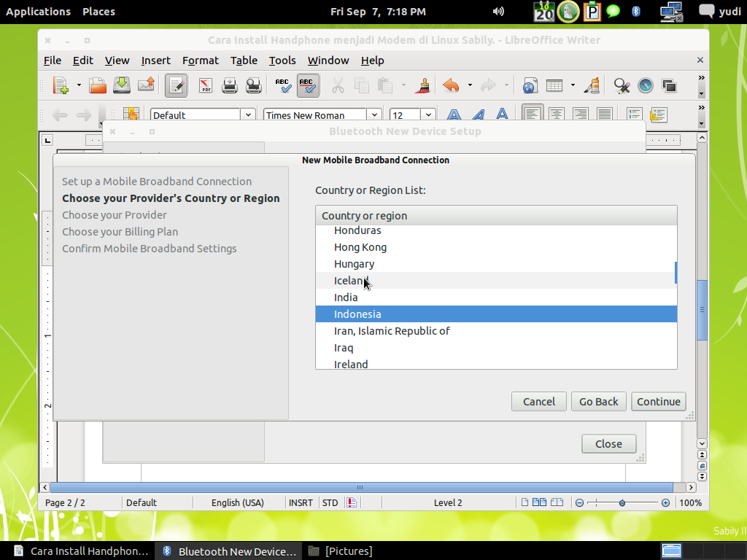Expand the Times New Roman font dropdown
747x560 pixels.
pyautogui.click(x=374, y=114)
